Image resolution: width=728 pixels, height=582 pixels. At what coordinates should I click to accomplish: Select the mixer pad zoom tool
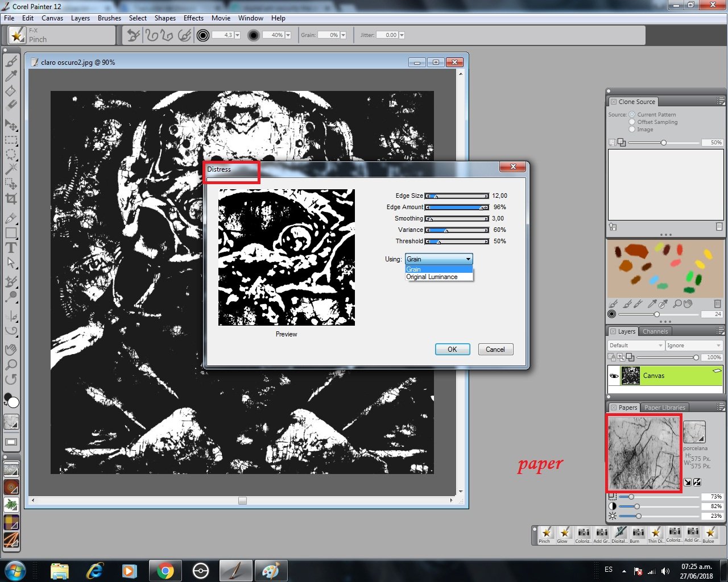pos(677,304)
